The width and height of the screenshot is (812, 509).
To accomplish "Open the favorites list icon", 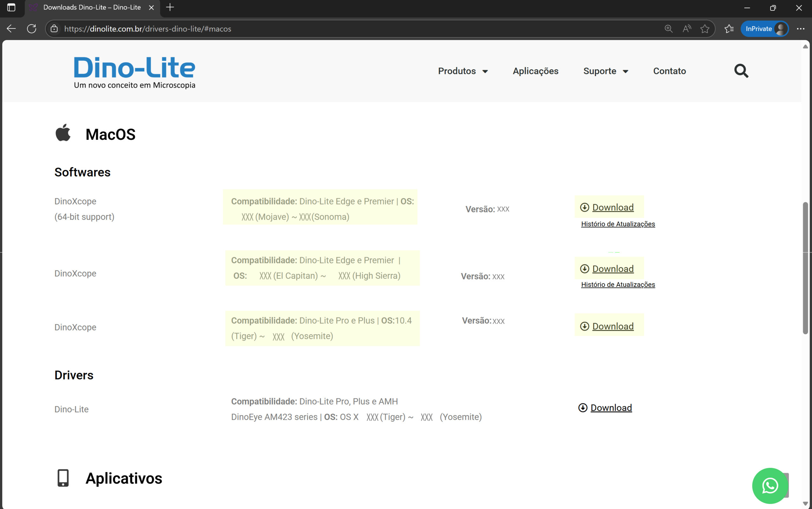I will (x=729, y=29).
